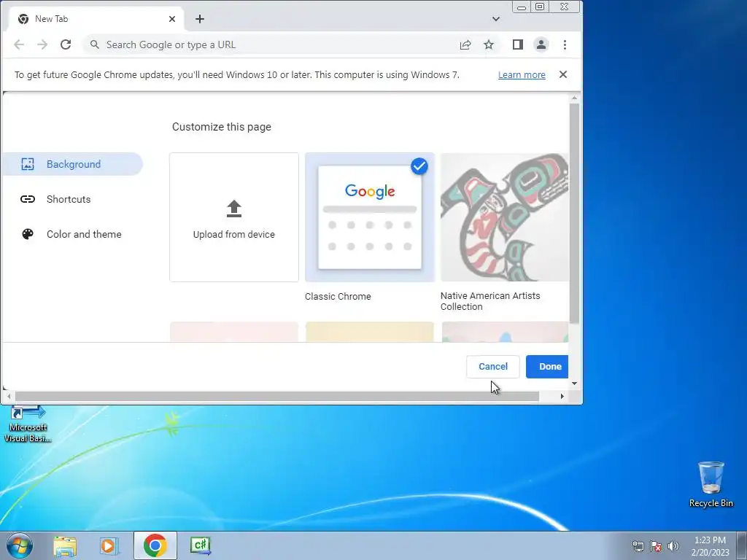Click the network tray icon

[638, 546]
